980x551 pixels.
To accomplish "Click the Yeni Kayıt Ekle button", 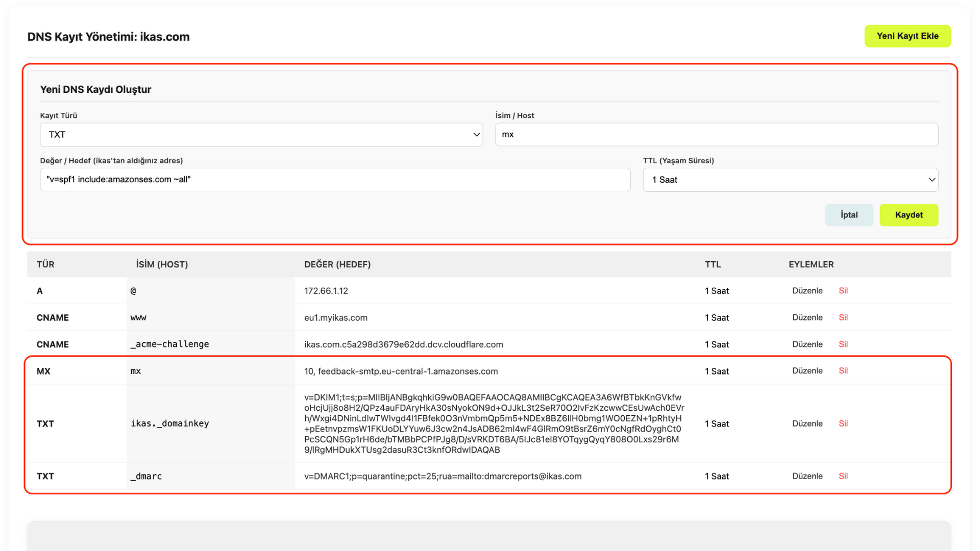I will [x=908, y=36].
